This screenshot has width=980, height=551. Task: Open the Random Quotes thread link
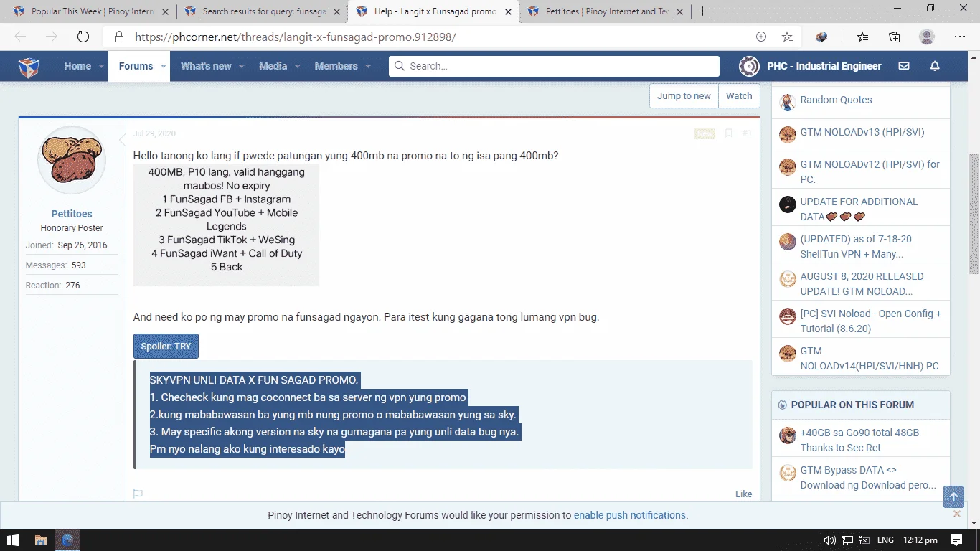tap(836, 100)
